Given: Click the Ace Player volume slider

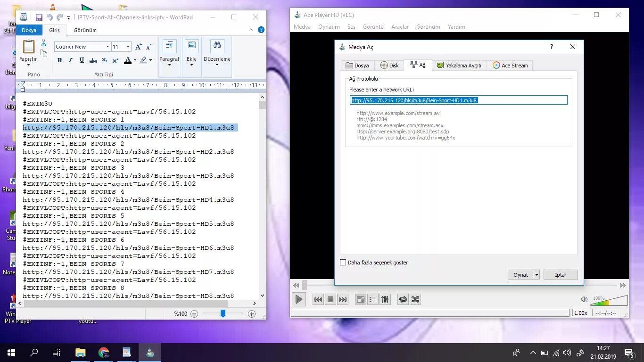Looking at the screenshot, I should pyautogui.click(x=609, y=301).
